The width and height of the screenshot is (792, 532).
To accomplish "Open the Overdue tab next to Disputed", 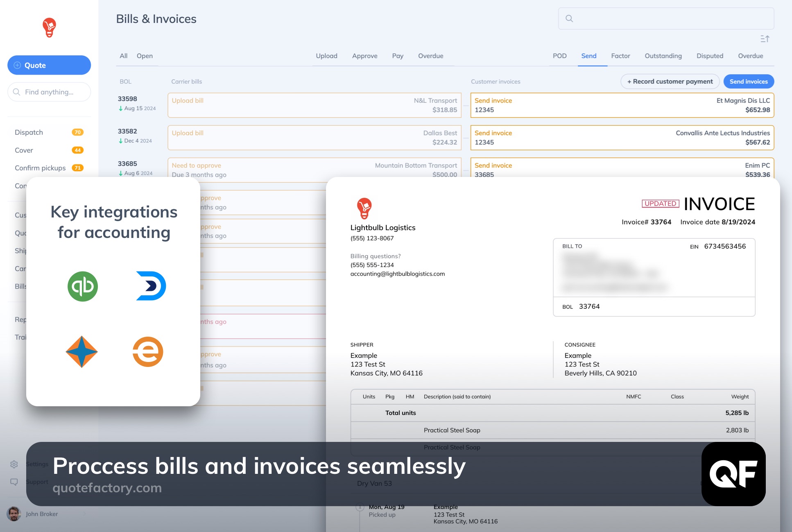I will point(751,56).
